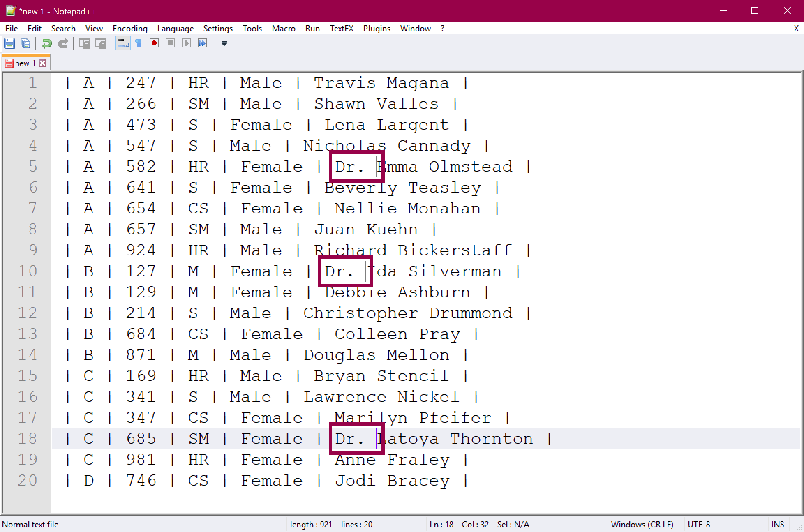Click the Playback macro icon
The height and width of the screenshot is (532, 804).
tap(186, 43)
